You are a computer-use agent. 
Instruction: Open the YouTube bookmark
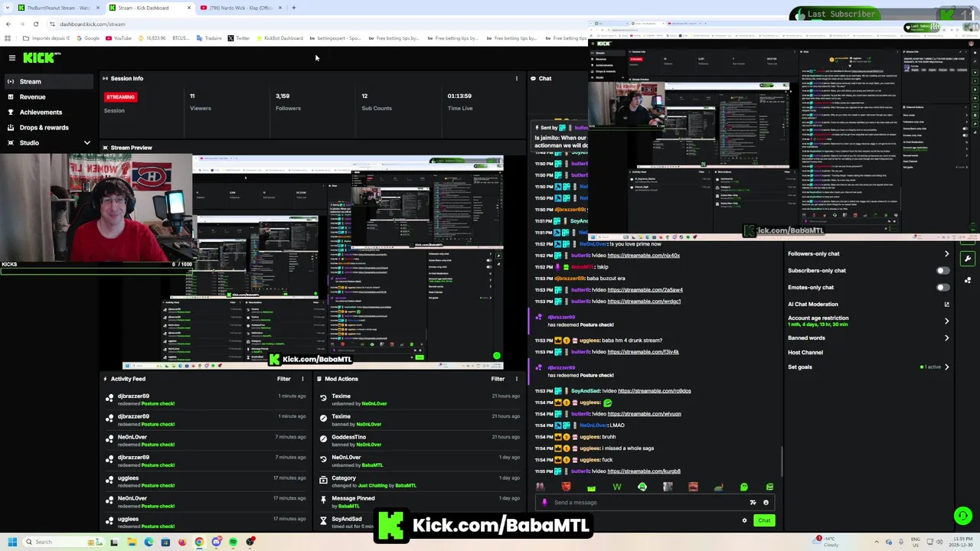[119, 38]
